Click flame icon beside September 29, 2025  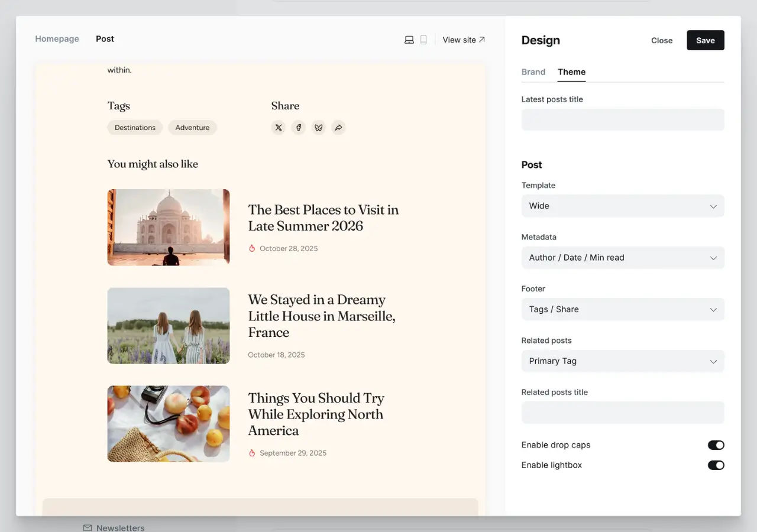[252, 453]
